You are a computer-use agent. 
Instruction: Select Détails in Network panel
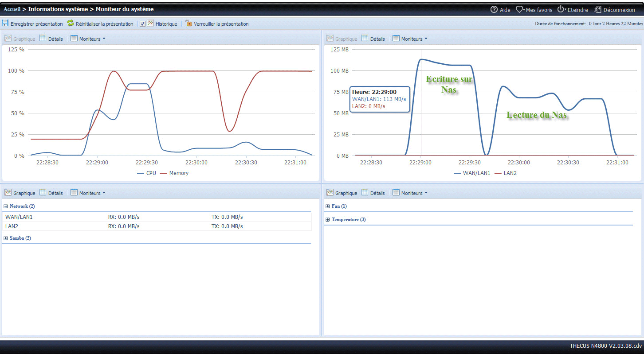tap(51, 193)
